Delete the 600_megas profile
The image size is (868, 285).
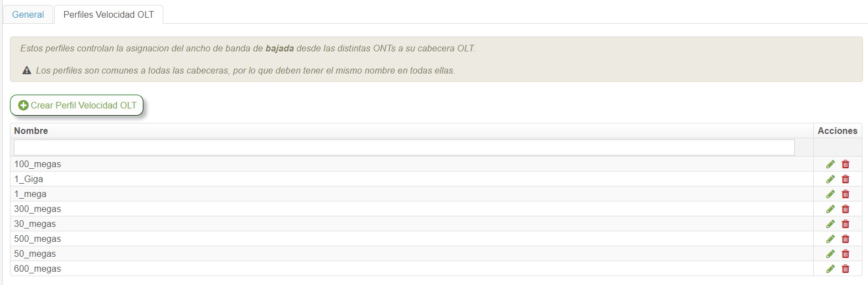tap(845, 269)
